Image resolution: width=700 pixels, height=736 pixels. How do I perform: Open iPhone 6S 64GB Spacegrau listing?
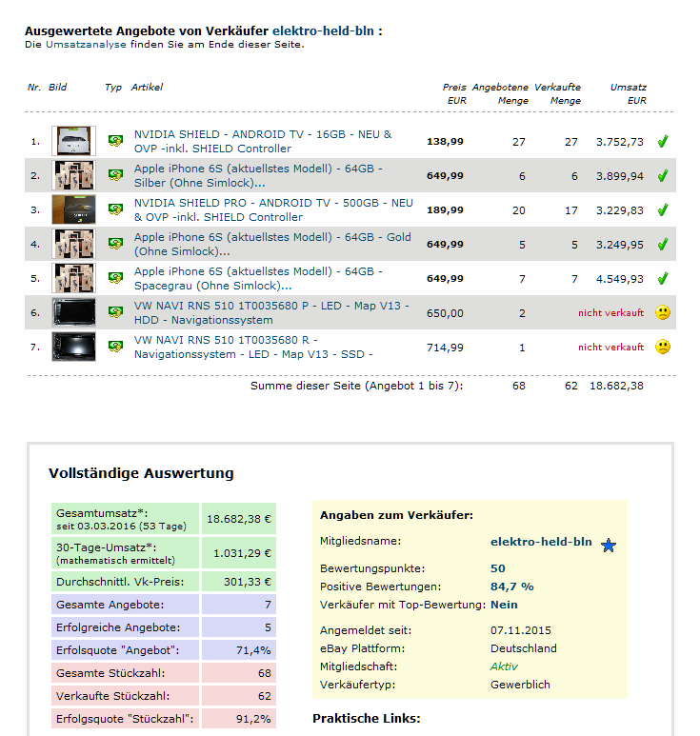(258, 278)
